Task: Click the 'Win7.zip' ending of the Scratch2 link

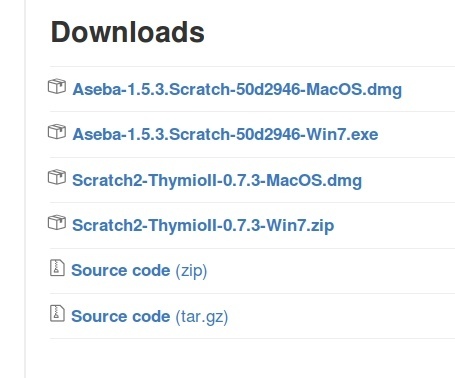Action: pyautogui.click(x=300, y=226)
